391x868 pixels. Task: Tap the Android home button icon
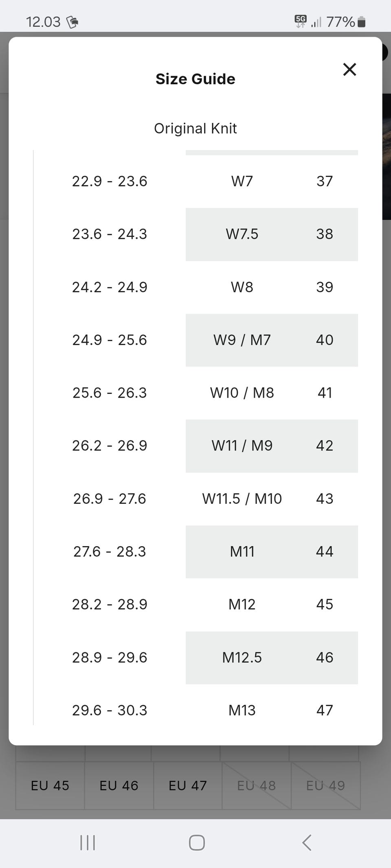[x=197, y=842]
